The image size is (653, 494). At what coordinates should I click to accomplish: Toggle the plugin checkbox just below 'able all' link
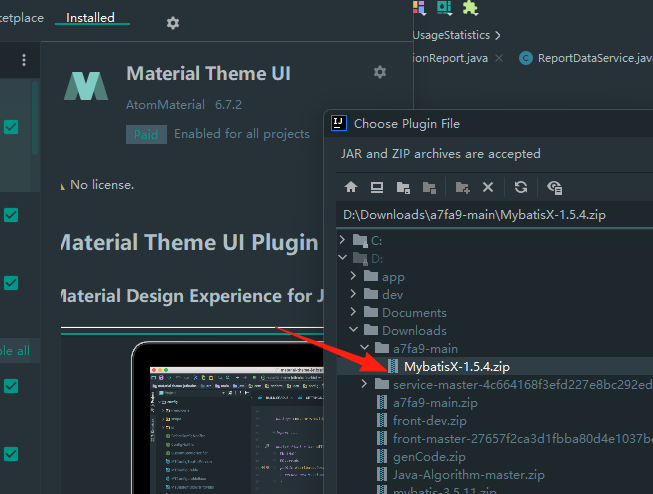point(11,386)
